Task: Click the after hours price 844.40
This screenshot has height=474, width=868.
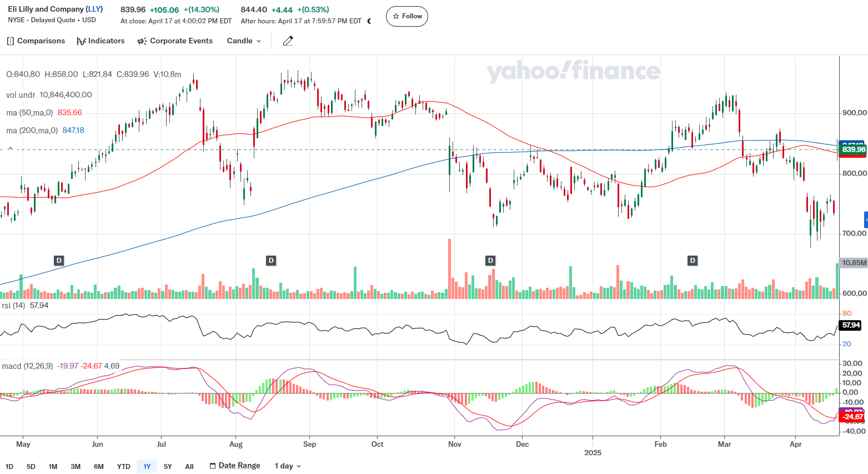Action: click(x=254, y=9)
